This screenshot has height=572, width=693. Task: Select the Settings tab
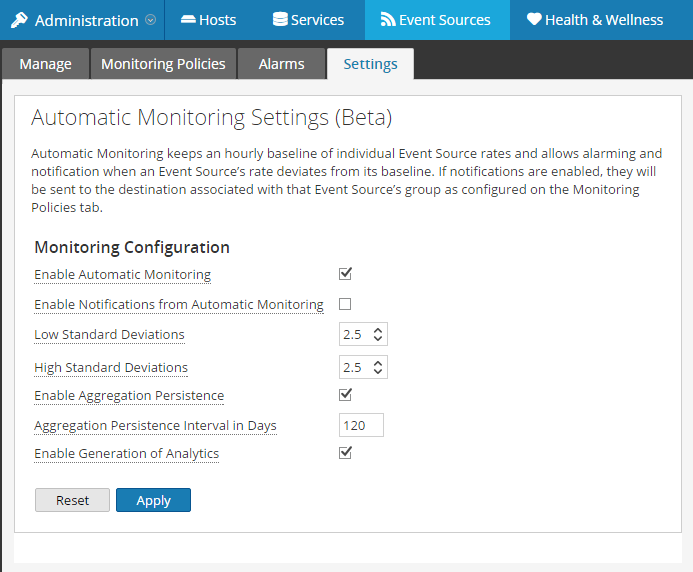[x=370, y=64]
